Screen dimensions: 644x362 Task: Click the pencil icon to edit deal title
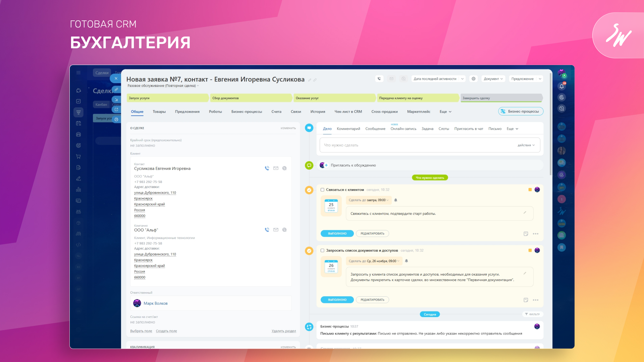click(x=310, y=80)
